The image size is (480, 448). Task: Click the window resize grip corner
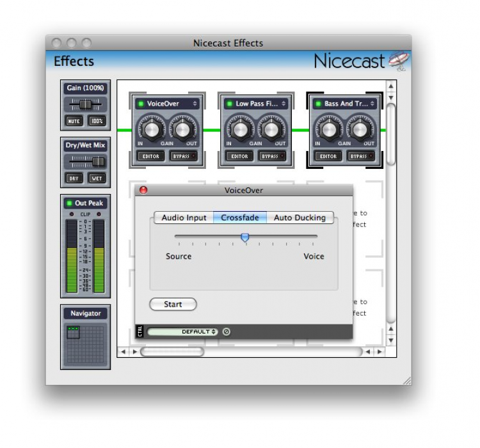pos(407,381)
